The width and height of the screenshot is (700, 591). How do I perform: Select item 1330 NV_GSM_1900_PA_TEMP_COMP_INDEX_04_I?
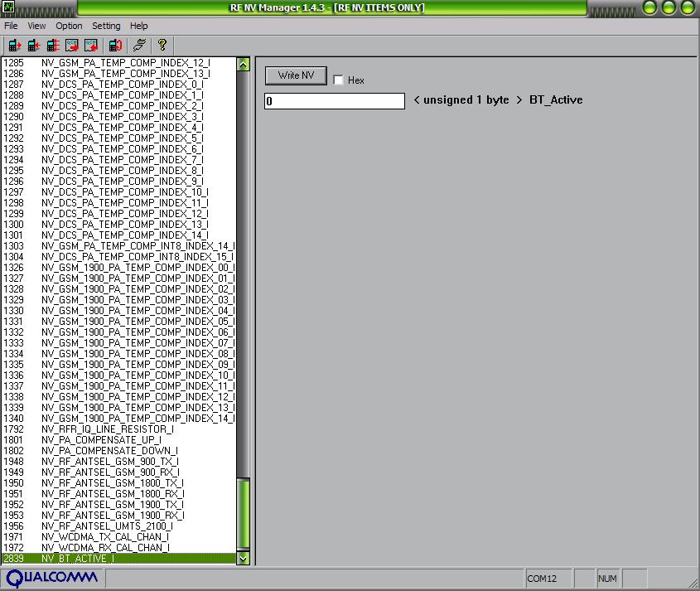click(118, 311)
